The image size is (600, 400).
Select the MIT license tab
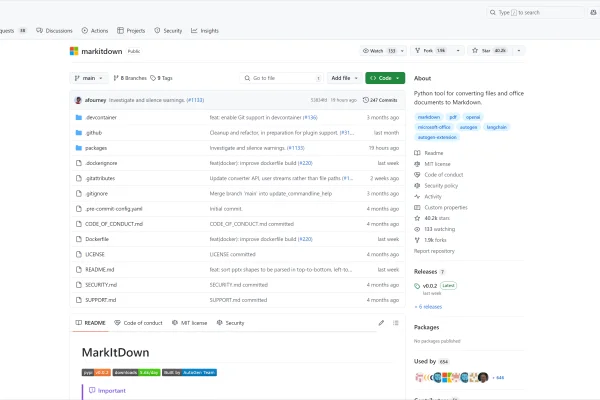[189, 323]
